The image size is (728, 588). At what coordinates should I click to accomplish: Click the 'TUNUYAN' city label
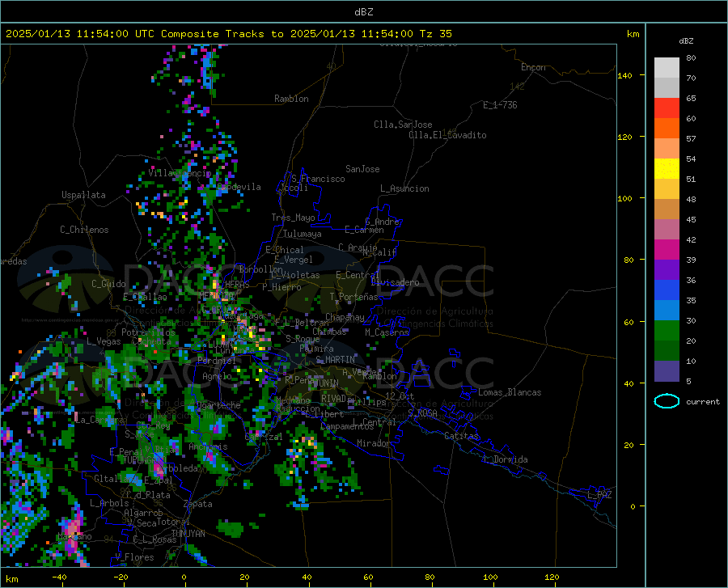click(188, 534)
